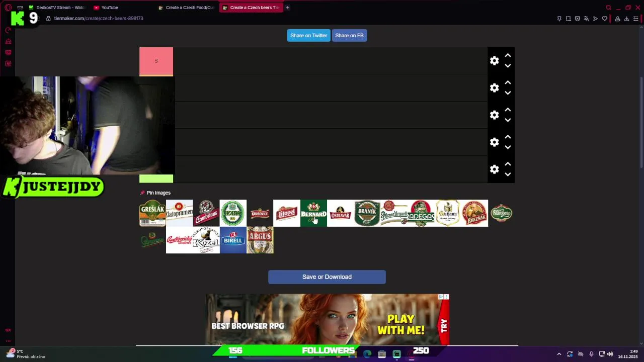Image resolution: width=644 pixels, height=362 pixels.
Task: Open settings gear for the third tier row
Action: coord(494,115)
